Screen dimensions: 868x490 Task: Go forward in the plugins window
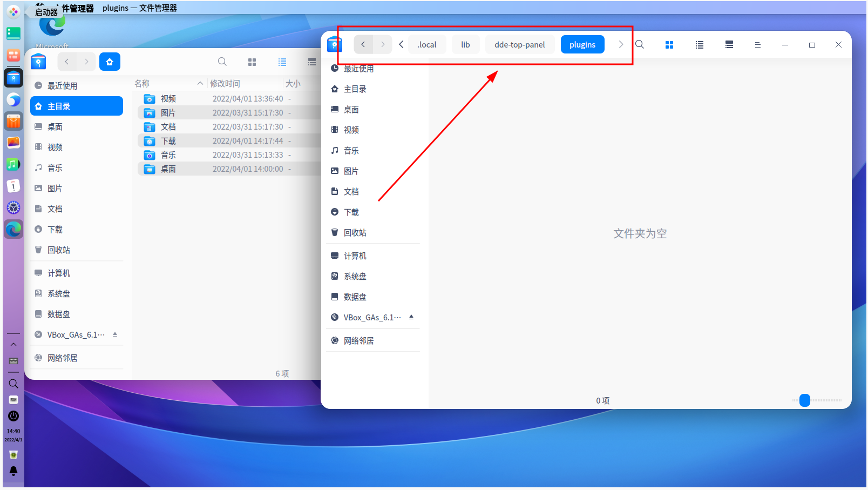[383, 44]
